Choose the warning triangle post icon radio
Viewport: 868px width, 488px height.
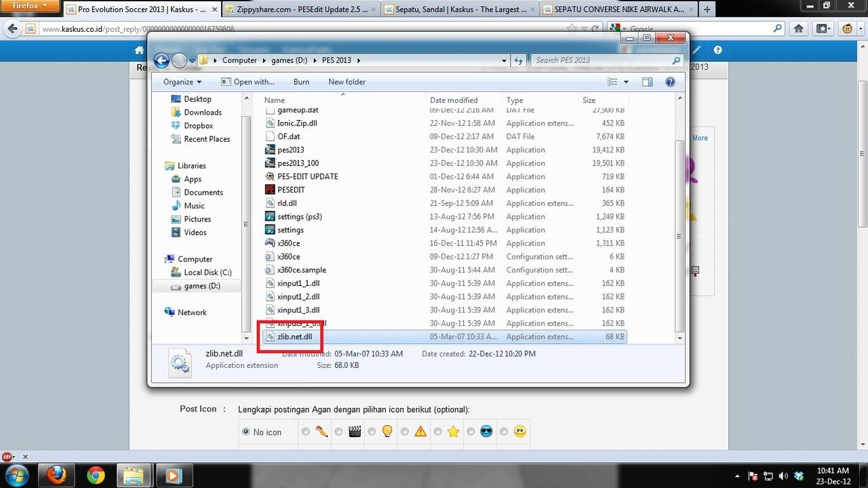coord(405,432)
